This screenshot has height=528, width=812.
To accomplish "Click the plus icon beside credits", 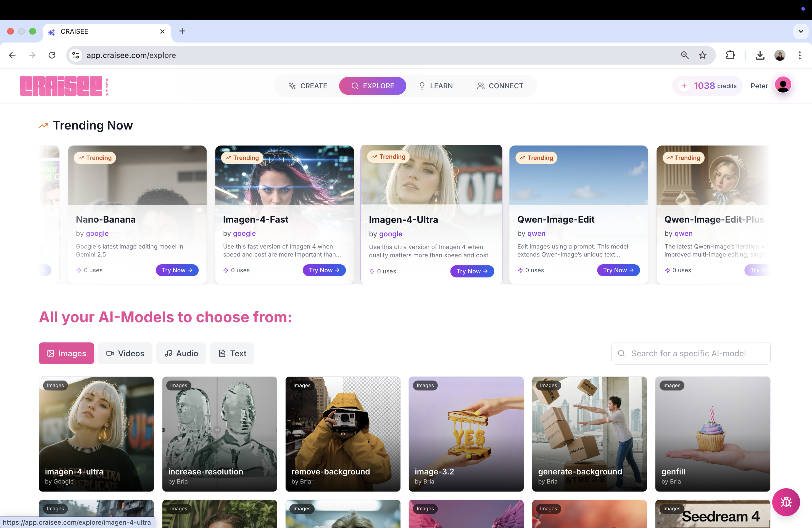I will (684, 86).
